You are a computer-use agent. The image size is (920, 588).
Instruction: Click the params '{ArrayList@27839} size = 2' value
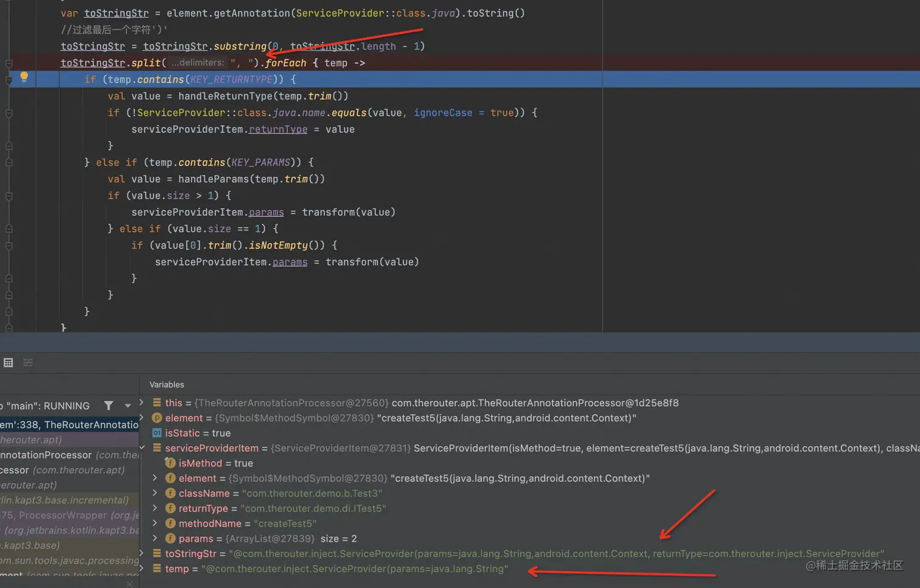(x=291, y=539)
